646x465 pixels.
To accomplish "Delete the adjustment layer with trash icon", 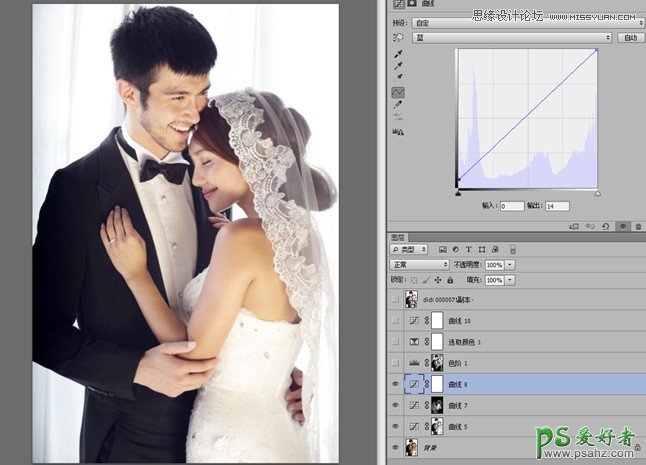I will pos(638,227).
